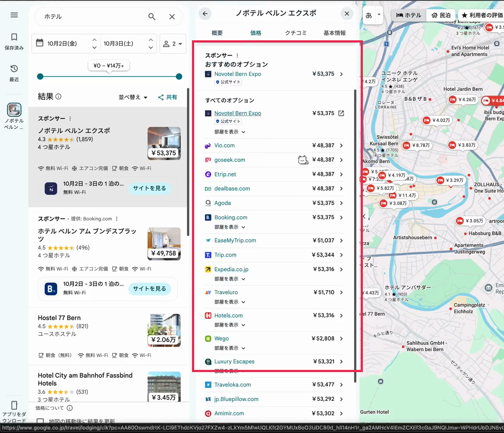
Task: Open Trip.com offer chevron
Action: tap(341, 255)
